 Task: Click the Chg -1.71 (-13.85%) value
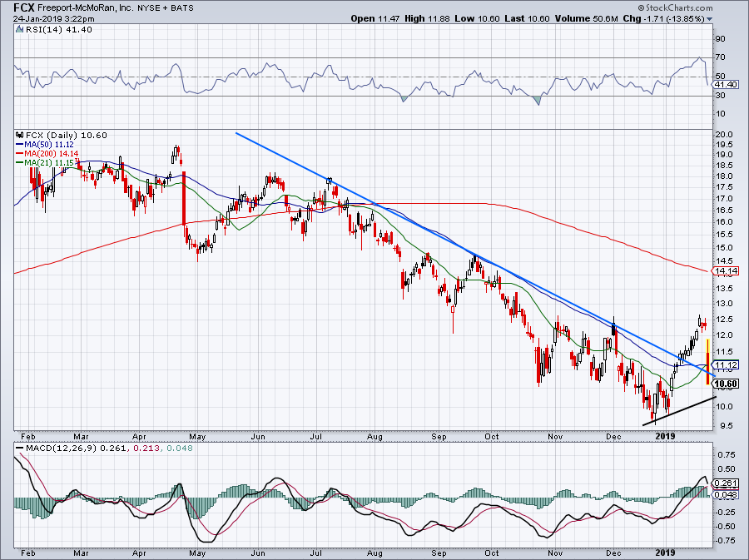click(x=663, y=18)
